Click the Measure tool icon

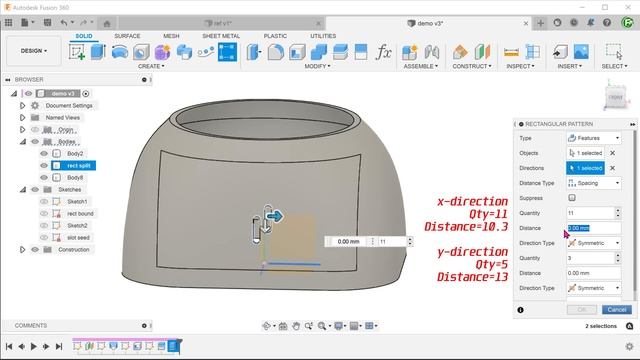[511, 52]
